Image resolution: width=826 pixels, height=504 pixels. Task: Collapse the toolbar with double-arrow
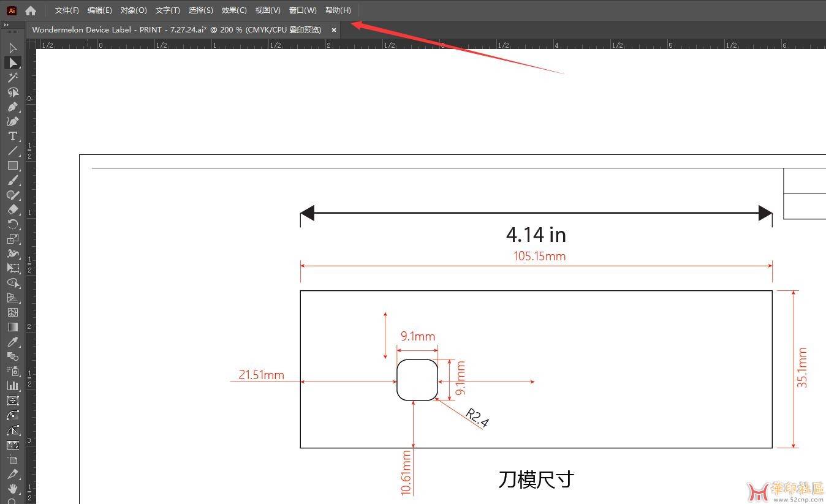click(6, 25)
